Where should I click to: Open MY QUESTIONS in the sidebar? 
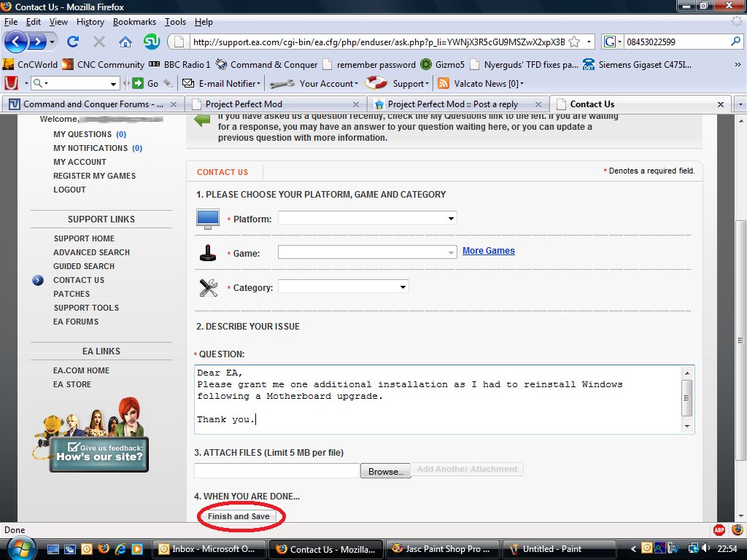90,134
